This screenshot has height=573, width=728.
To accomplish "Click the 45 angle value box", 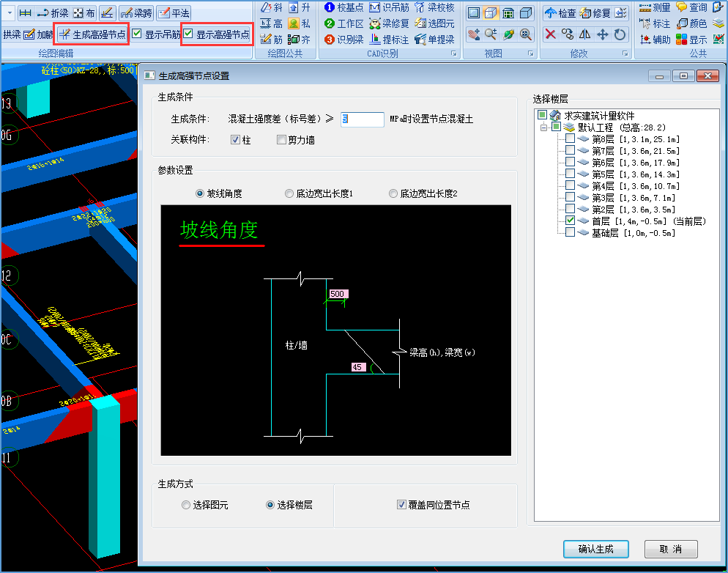I will pos(357,367).
